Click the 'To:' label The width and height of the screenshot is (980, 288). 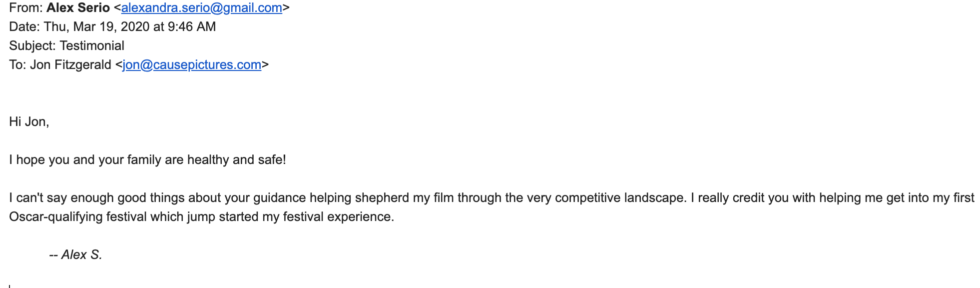coord(17,65)
